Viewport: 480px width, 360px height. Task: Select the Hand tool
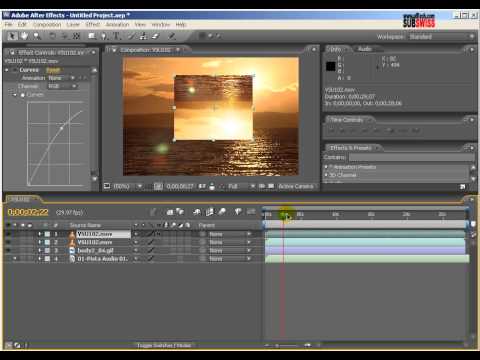tap(24, 36)
